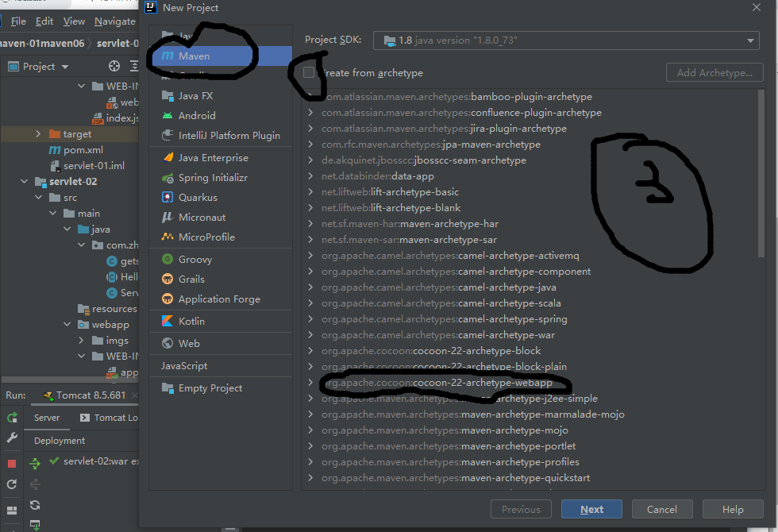Expand jbosscc-seam-archetype entry
The width and height of the screenshot is (778, 532).
(310, 160)
